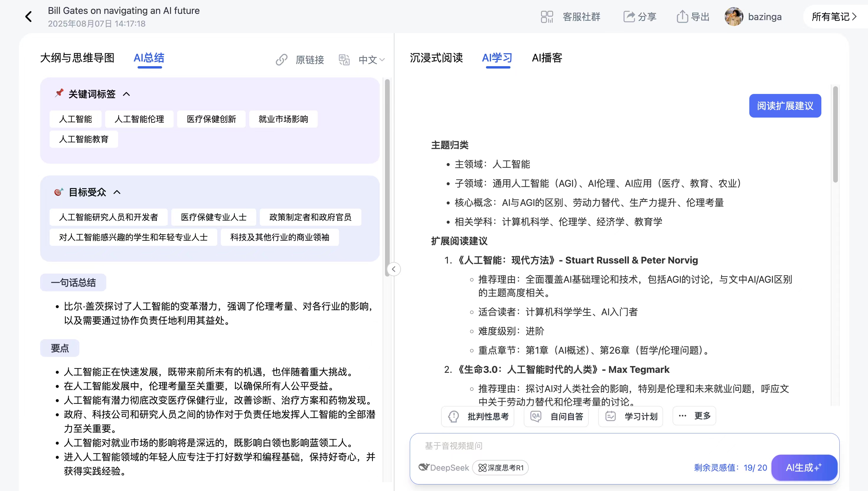Click the 更多 button
Viewport: 868px width, 491px height.
tap(694, 416)
